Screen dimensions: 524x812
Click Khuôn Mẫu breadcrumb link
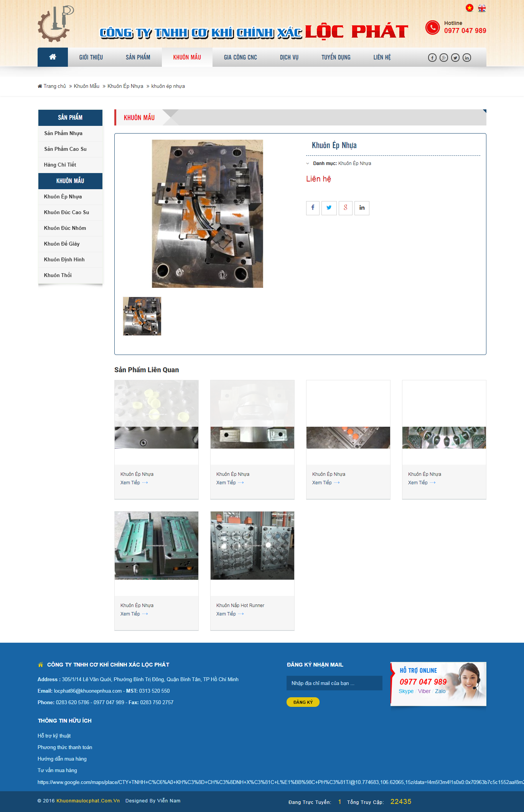[87, 86]
